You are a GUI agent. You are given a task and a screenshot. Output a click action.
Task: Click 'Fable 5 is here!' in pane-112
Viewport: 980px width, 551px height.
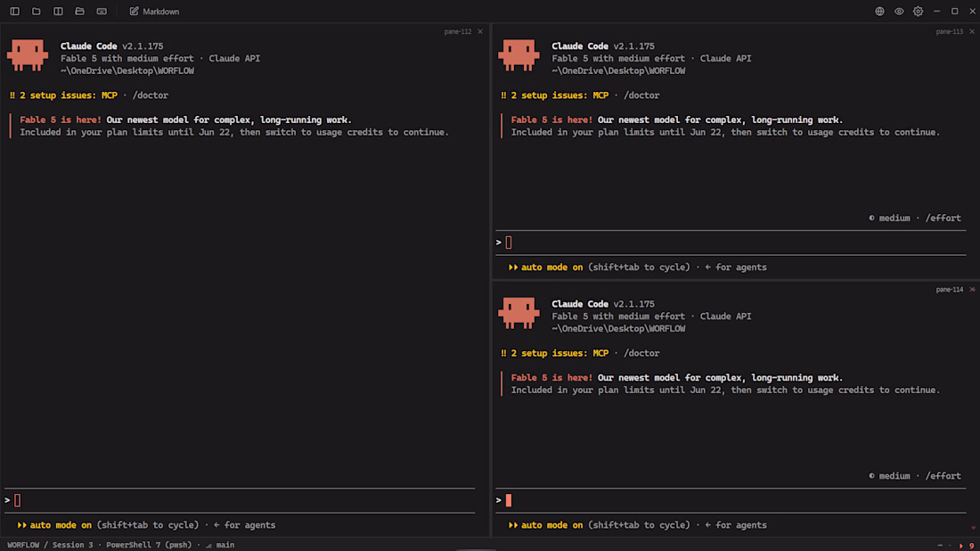pyautogui.click(x=61, y=120)
